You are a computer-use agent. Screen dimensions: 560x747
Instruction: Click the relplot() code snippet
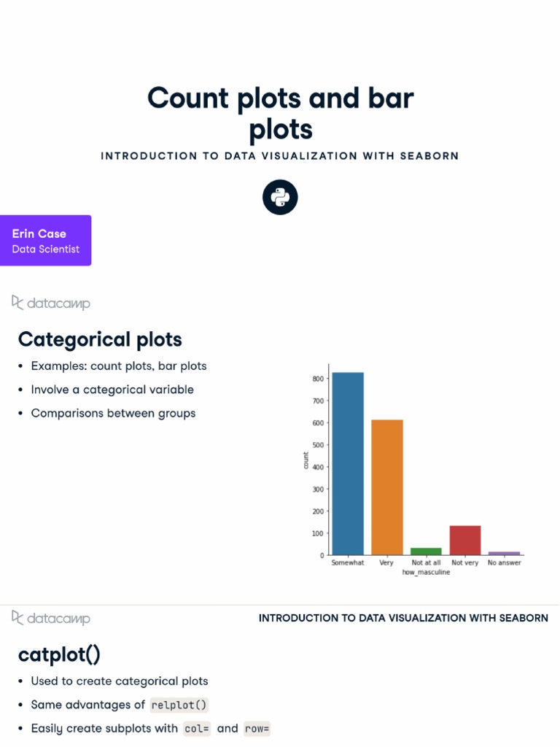[179, 705]
